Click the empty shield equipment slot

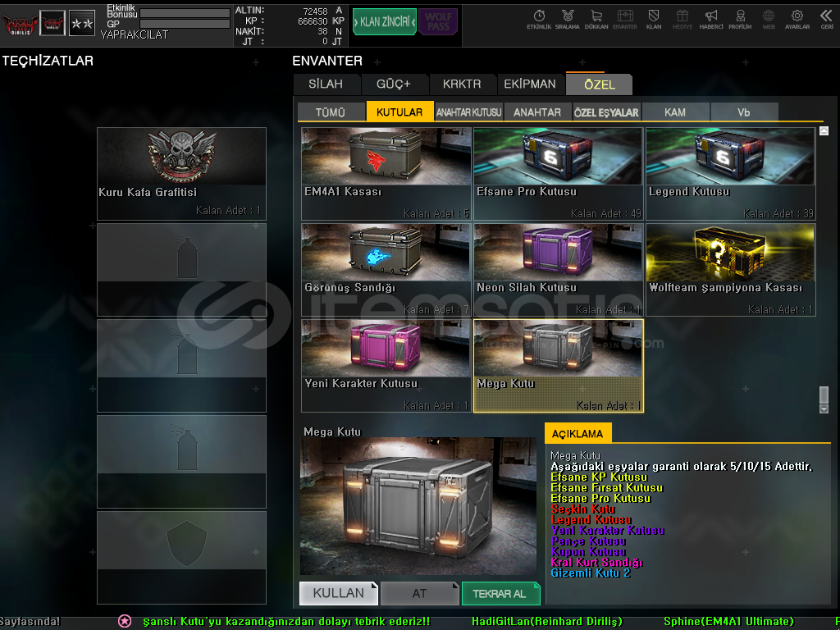click(x=181, y=558)
